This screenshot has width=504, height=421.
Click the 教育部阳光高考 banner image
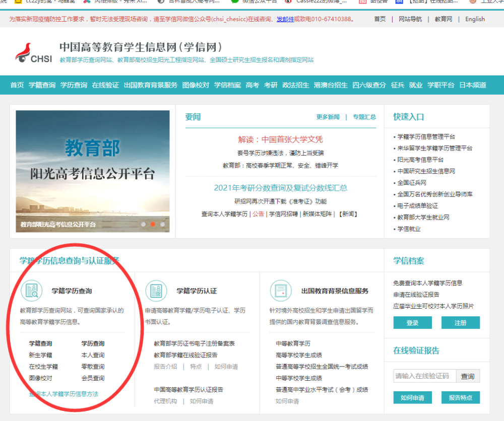tap(92, 171)
